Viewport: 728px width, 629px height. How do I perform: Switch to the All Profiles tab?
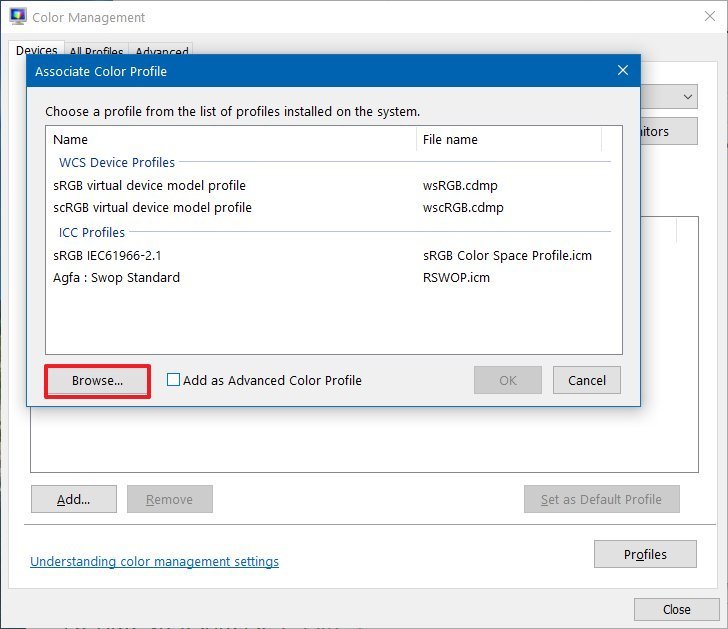96,52
